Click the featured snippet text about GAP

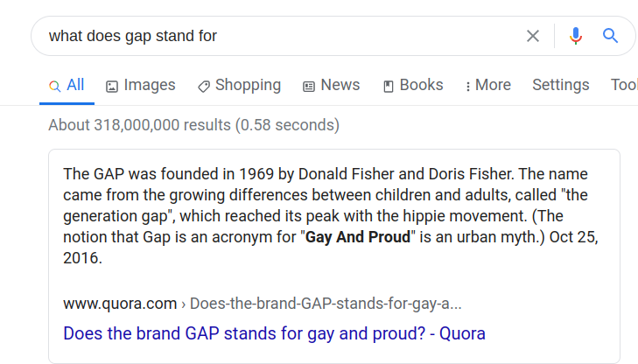point(331,216)
